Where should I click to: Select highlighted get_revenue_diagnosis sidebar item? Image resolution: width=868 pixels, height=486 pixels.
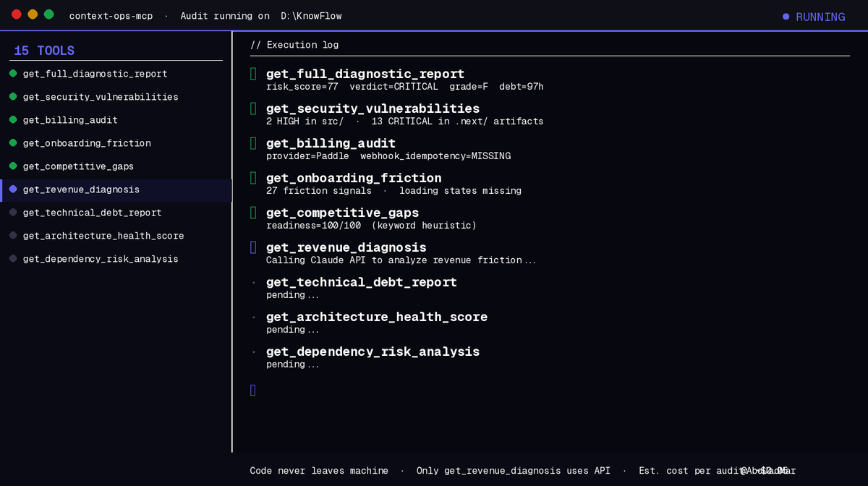(116, 189)
